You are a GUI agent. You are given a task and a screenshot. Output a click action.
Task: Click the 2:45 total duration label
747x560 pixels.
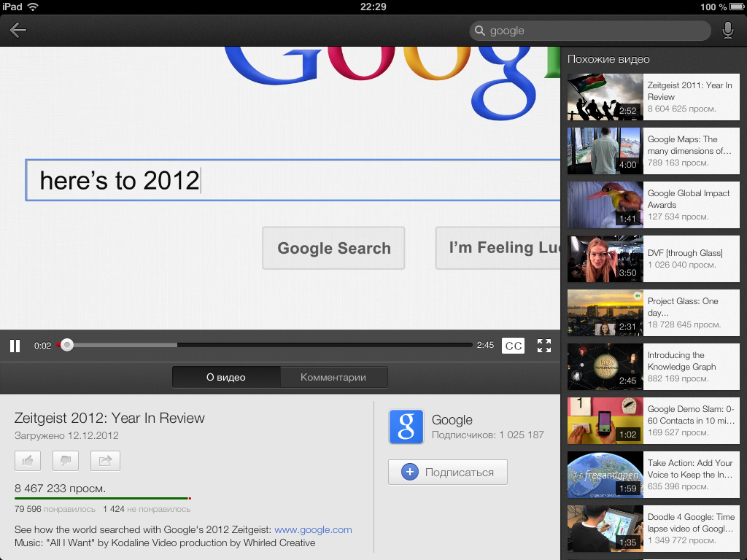point(485,345)
